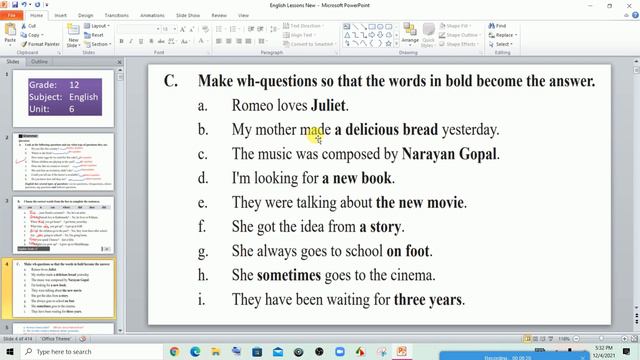Click the Save icon in quick access toolbar
The width and height of the screenshot is (640, 360).
click(15, 4)
